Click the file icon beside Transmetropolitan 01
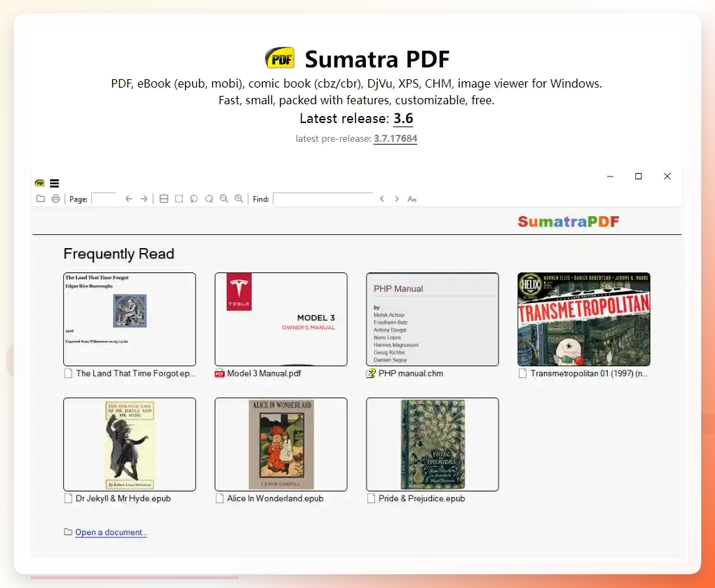Image resolution: width=715 pixels, height=588 pixels. point(522,373)
